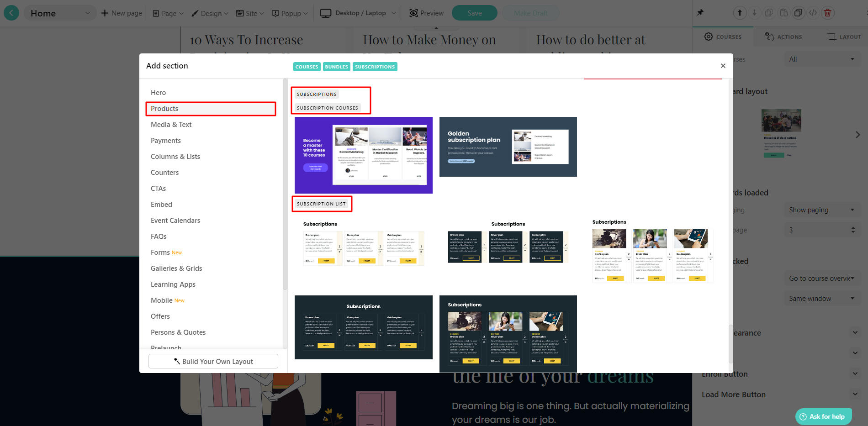Open the page code editor icon
868x426 pixels.
coord(813,13)
